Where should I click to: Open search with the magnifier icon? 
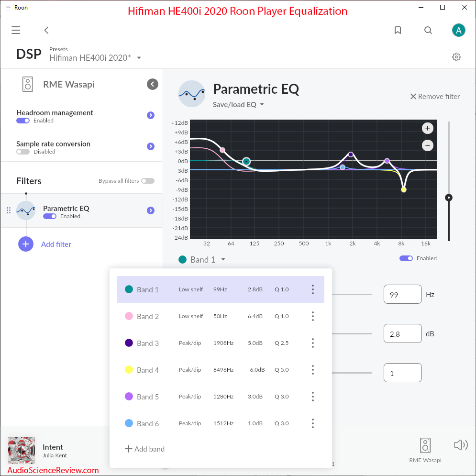(x=428, y=30)
